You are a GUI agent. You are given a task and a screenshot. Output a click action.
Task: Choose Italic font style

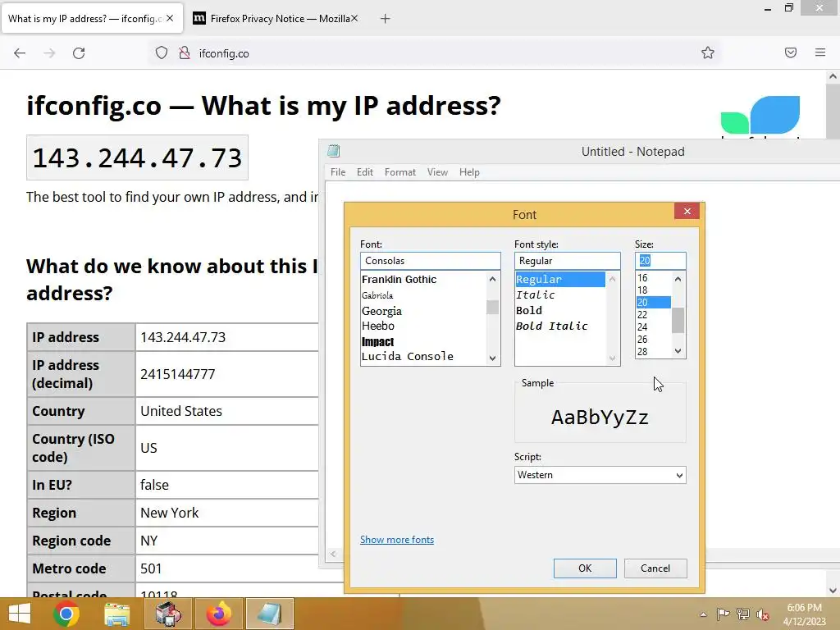[x=535, y=294]
